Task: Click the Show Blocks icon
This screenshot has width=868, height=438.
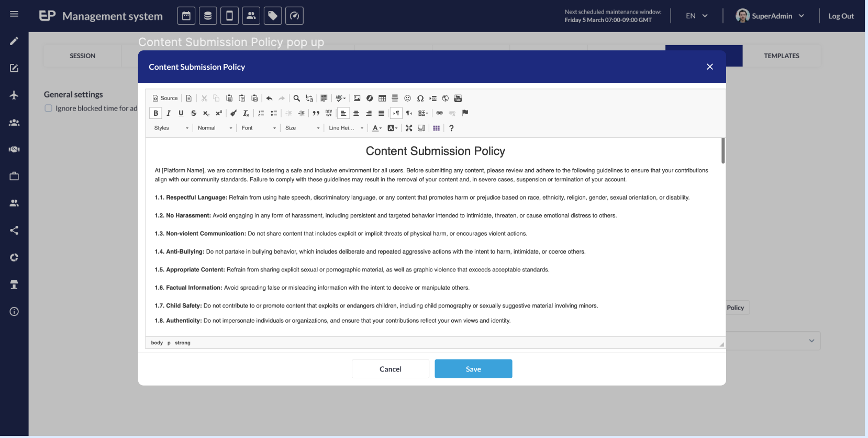Action: click(421, 128)
